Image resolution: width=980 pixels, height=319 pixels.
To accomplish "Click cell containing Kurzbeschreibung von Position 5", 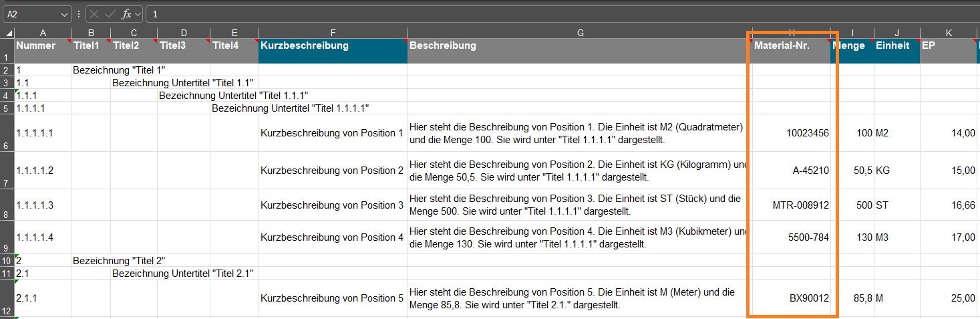I will point(333,298).
